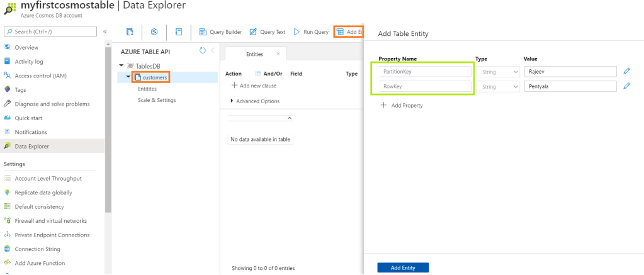The height and width of the screenshot is (275, 644).
Task: Expand the Advanced Options section
Action: (255, 101)
